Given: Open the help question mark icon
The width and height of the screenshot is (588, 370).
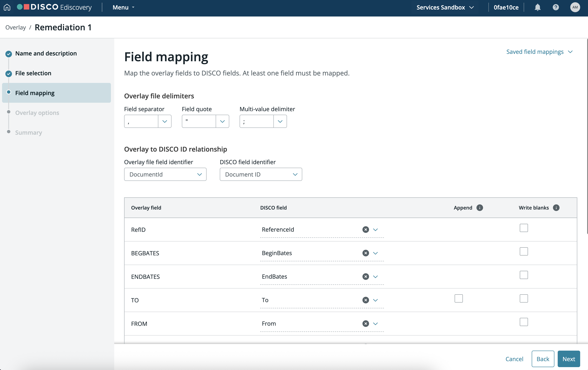Looking at the screenshot, I should tap(555, 7).
